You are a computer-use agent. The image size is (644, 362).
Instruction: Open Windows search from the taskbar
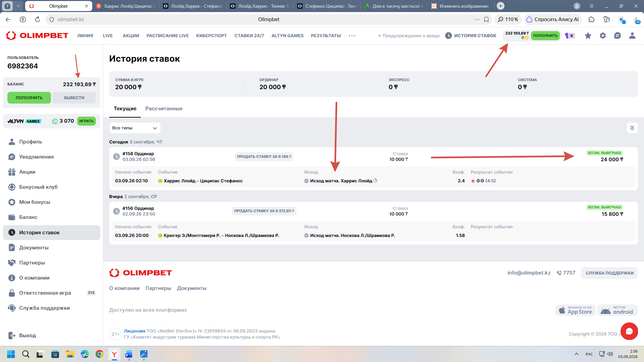point(26,354)
